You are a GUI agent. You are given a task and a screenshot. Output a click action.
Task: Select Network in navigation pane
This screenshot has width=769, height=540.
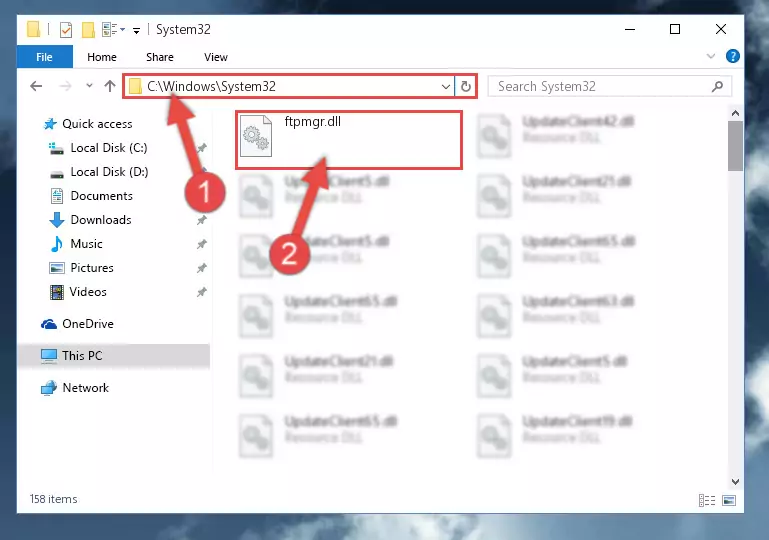(85, 387)
